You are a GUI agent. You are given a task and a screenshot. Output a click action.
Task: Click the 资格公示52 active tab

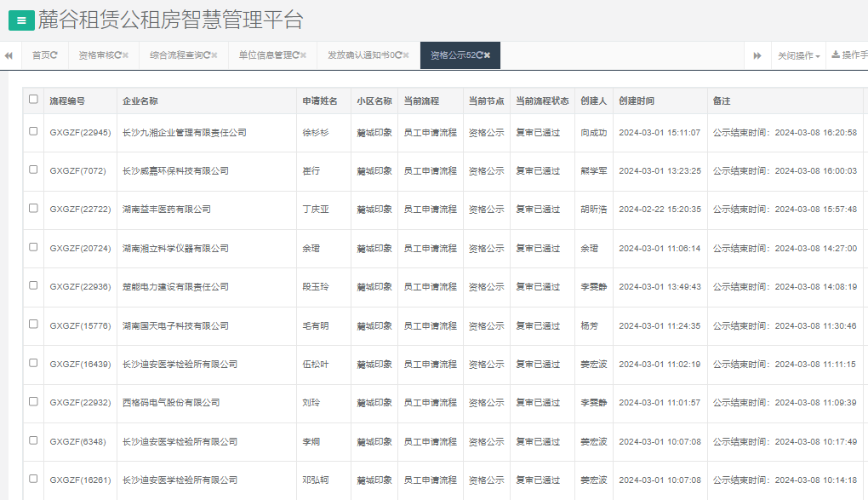click(455, 55)
